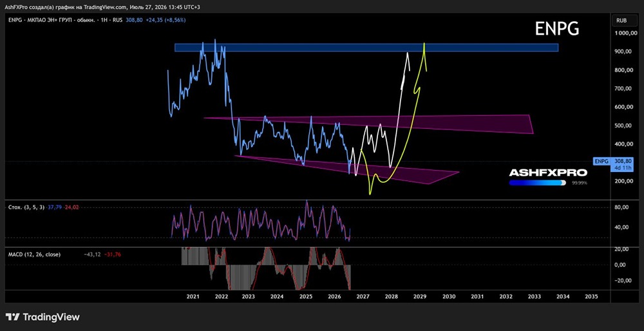Screen dimensions: 644x331
Task: Click the MACD value −43,12
Action: tap(92, 254)
